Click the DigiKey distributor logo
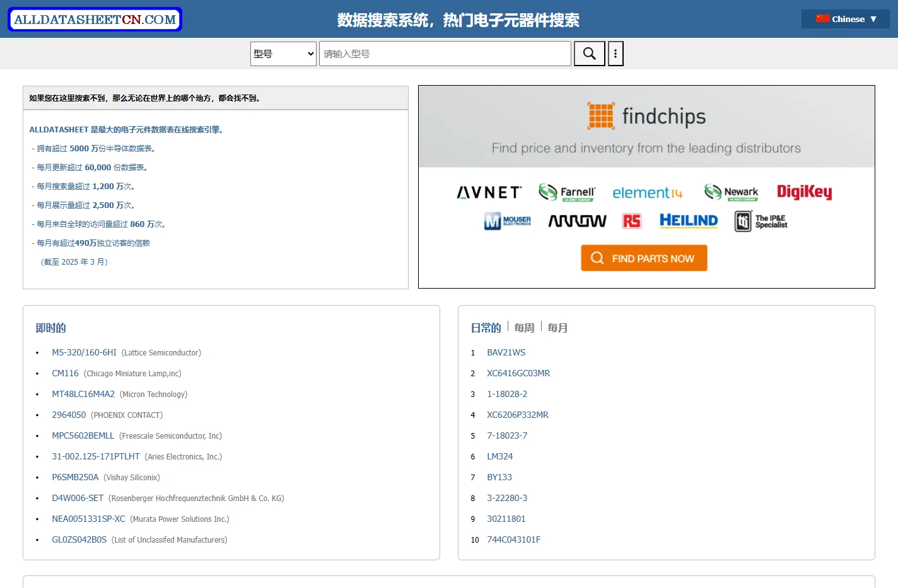The height and width of the screenshot is (588, 898). coord(805,192)
